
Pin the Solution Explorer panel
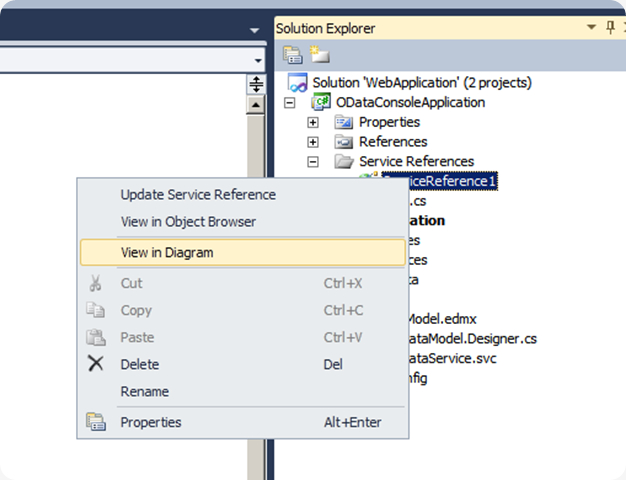610,28
